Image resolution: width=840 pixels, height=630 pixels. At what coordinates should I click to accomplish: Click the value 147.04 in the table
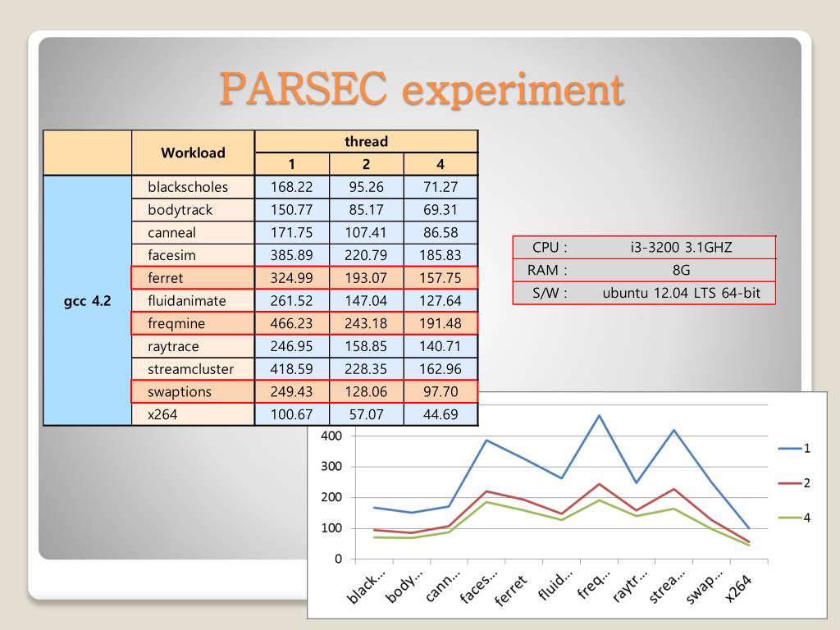click(366, 300)
